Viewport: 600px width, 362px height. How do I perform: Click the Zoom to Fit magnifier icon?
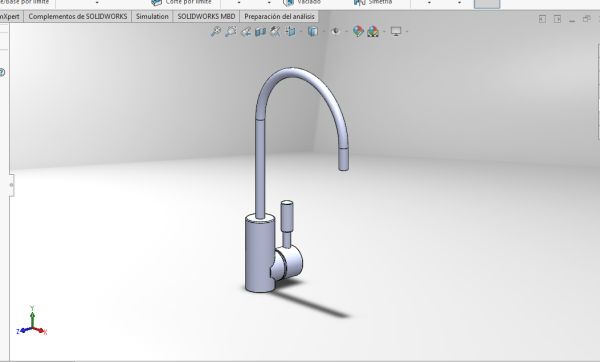[x=216, y=31]
